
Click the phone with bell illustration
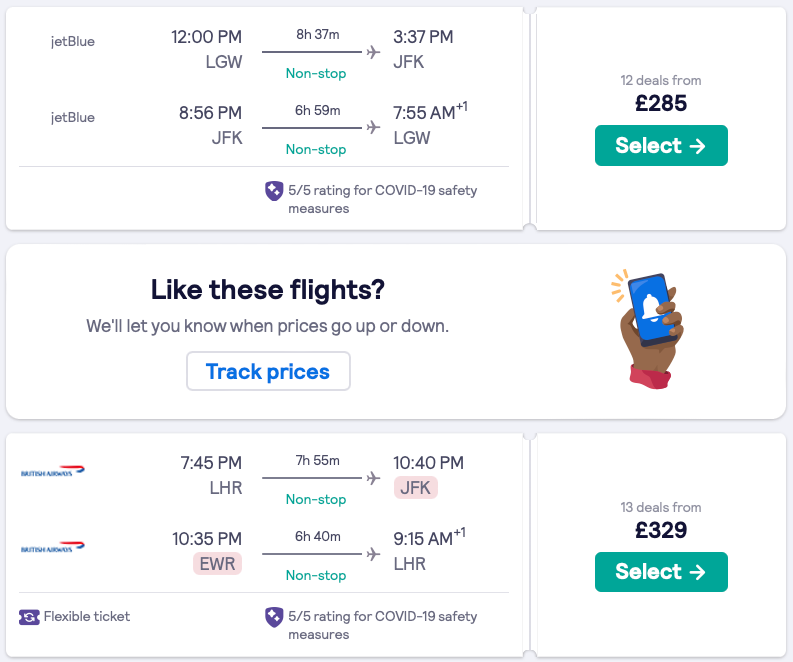coord(647,326)
